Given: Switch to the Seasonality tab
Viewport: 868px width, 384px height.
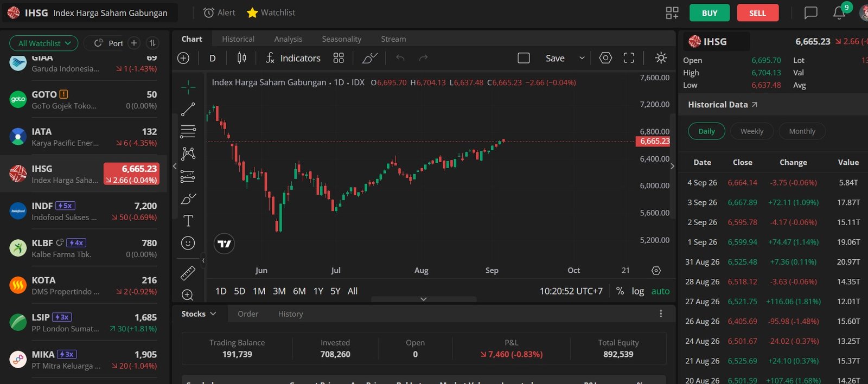Looking at the screenshot, I should coord(341,39).
